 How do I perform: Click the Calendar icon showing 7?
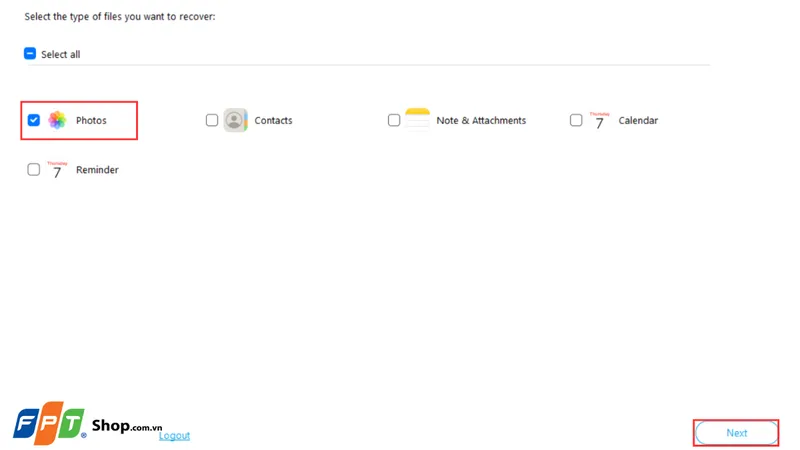tap(599, 121)
